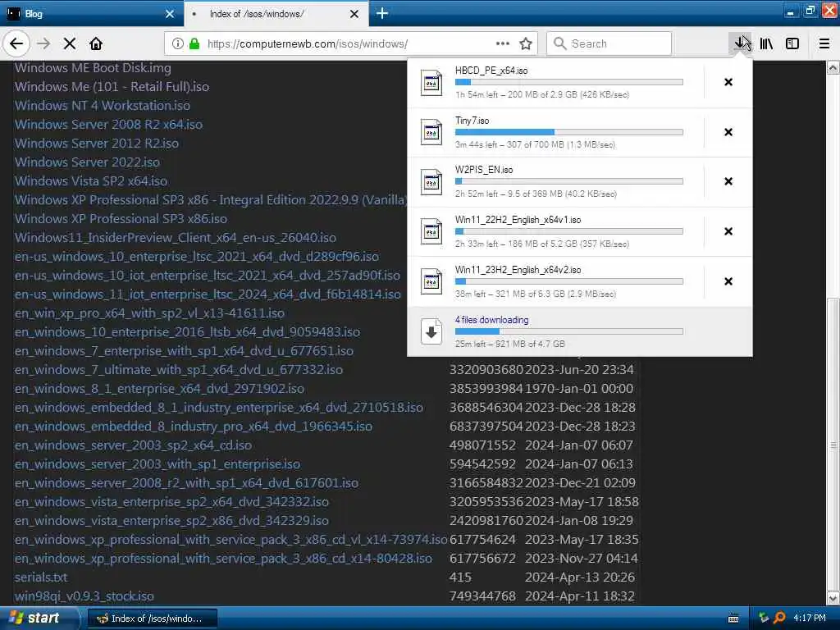Cancel the HBCD_PE_x64.iso download
Viewport: 840px width, 630px height.
728,82
